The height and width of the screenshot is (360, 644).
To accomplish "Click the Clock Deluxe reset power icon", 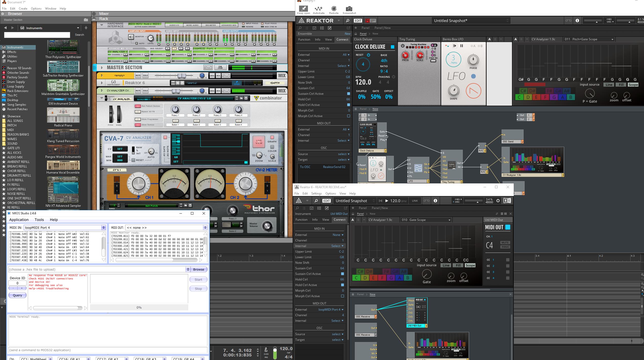I will pyautogui.click(x=369, y=55).
